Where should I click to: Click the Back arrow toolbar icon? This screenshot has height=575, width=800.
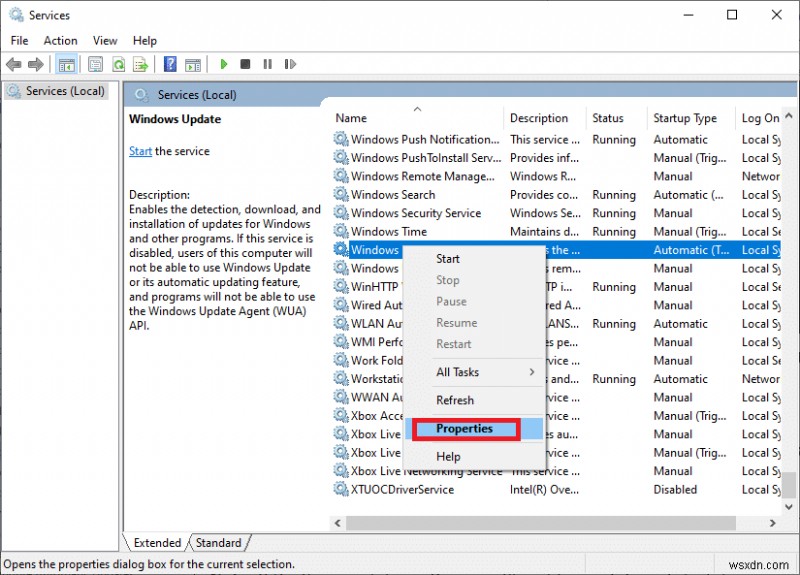point(14,64)
